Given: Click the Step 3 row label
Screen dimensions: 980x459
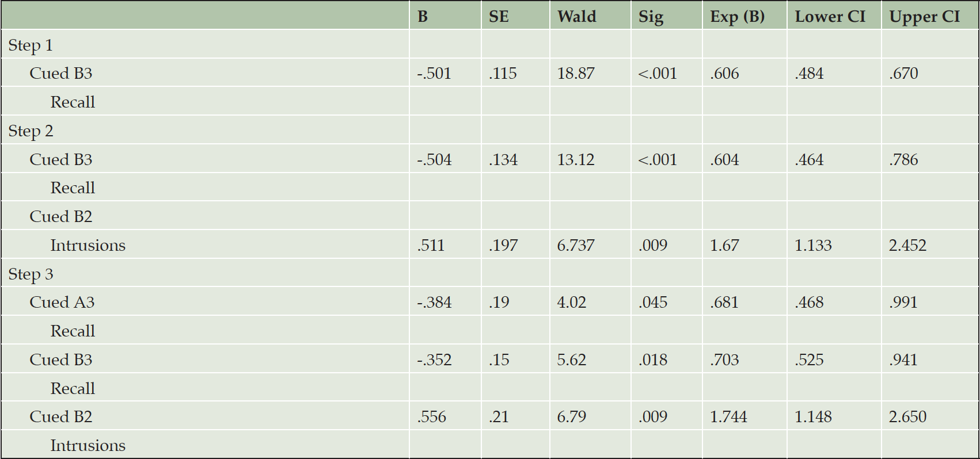Looking at the screenshot, I should click(x=31, y=275).
